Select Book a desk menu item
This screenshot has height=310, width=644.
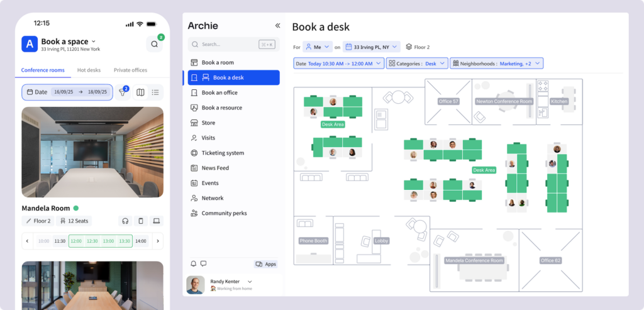tap(234, 77)
